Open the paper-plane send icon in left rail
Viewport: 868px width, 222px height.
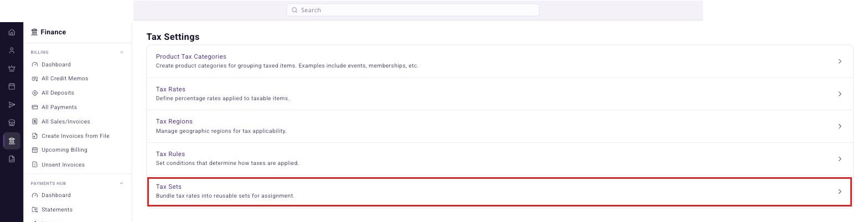12,105
